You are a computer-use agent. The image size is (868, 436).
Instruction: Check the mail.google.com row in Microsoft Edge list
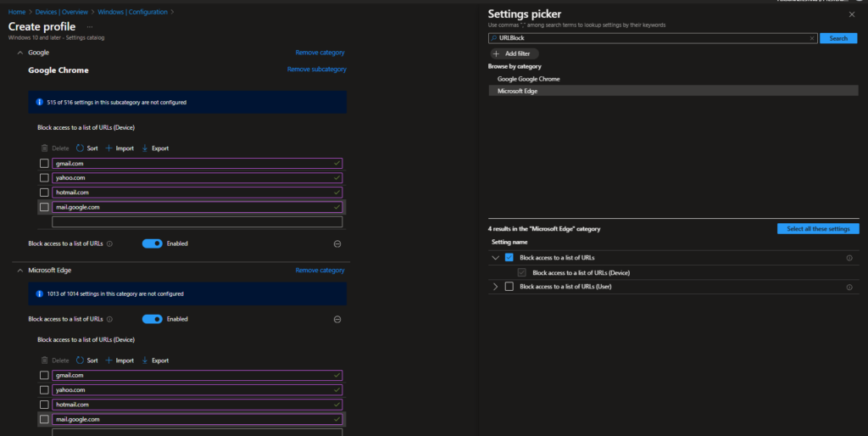(44, 419)
